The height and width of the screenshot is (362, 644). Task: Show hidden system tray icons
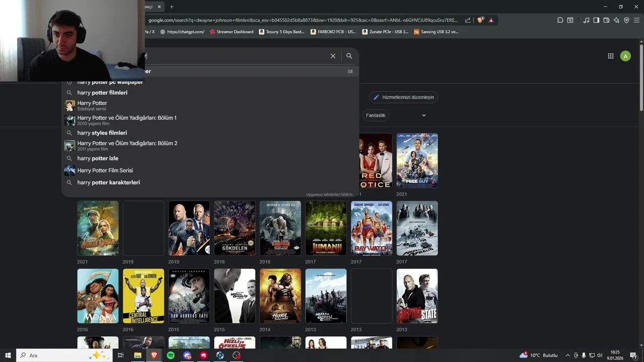click(x=568, y=355)
